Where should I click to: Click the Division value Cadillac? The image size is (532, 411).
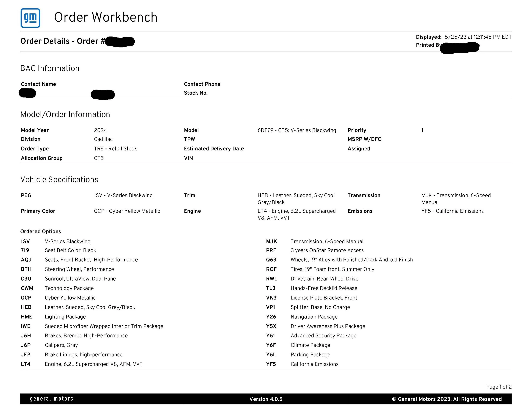click(103, 139)
